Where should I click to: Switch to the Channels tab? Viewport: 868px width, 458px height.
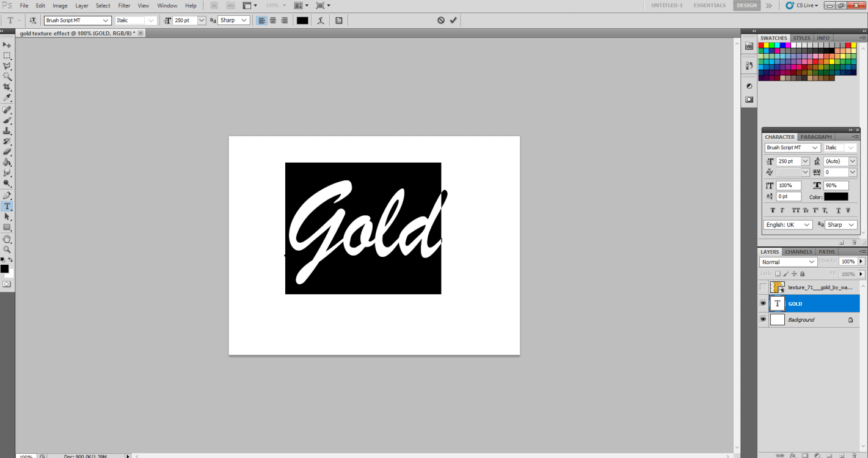pos(798,251)
